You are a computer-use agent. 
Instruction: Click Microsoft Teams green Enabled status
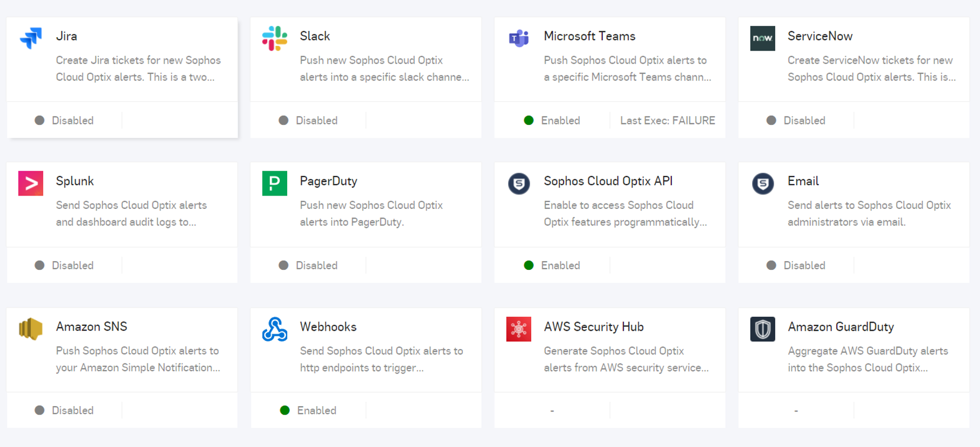552,121
